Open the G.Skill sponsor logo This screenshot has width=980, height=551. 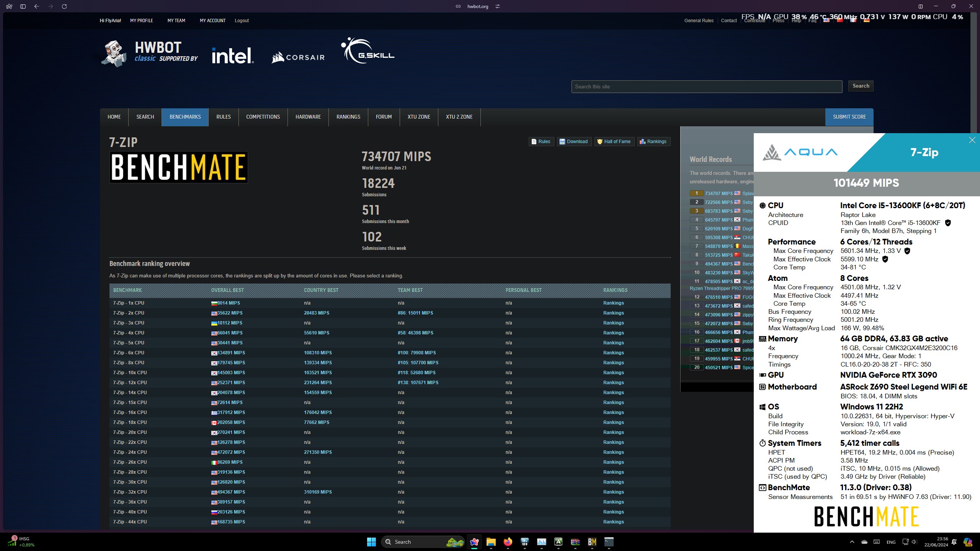pos(367,51)
